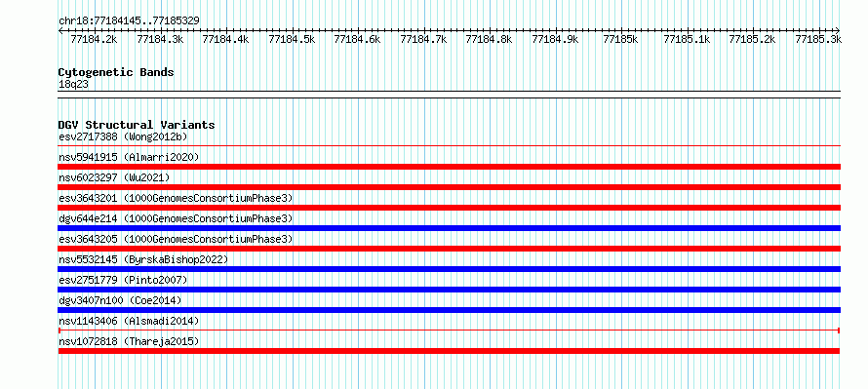Click the 77184.5k ruler tick label

tap(292, 39)
